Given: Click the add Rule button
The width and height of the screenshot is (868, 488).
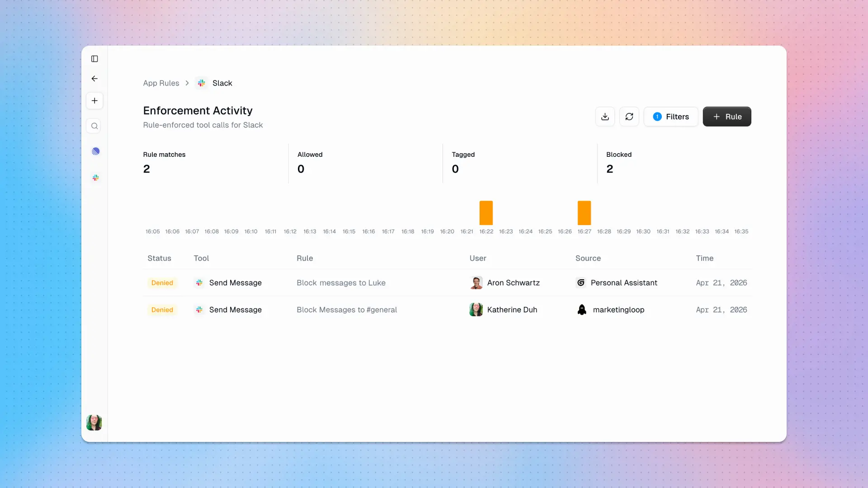Looking at the screenshot, I should (x=726, y=117).
